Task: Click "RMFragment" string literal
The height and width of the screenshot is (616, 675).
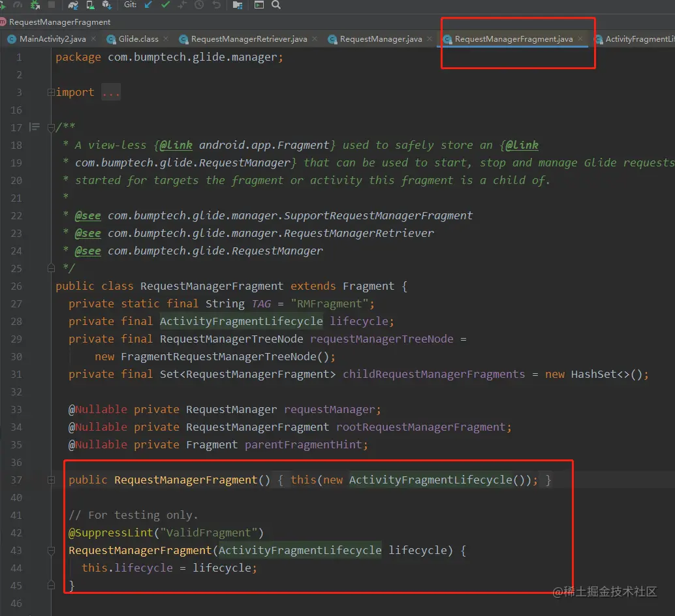Action: 329,303
